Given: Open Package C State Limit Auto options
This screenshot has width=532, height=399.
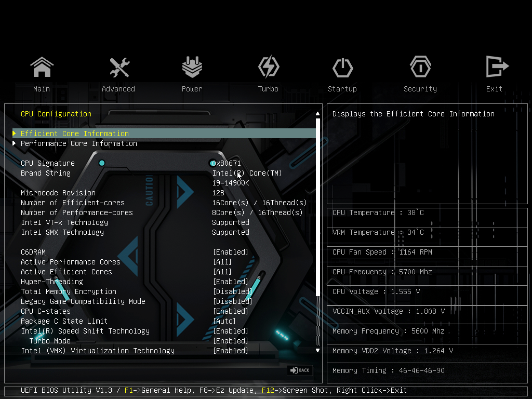Looking at the screenshot, I should [224, 321].
